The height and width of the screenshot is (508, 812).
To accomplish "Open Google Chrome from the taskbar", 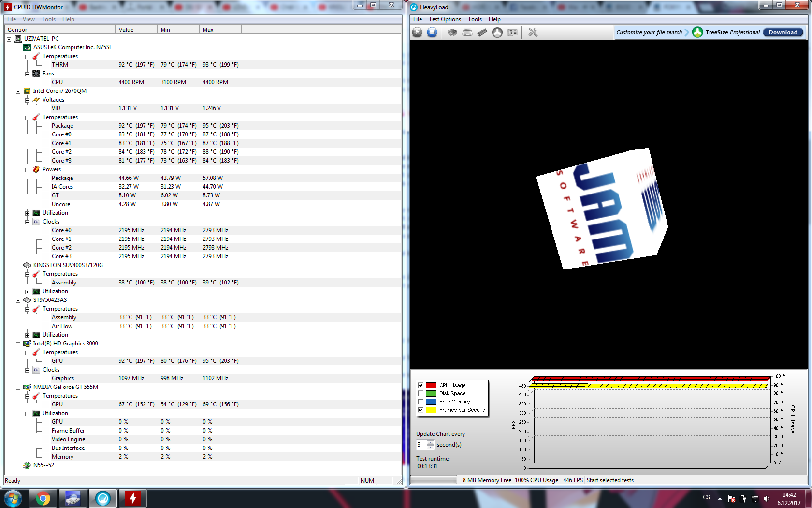I will click(43, 498).
